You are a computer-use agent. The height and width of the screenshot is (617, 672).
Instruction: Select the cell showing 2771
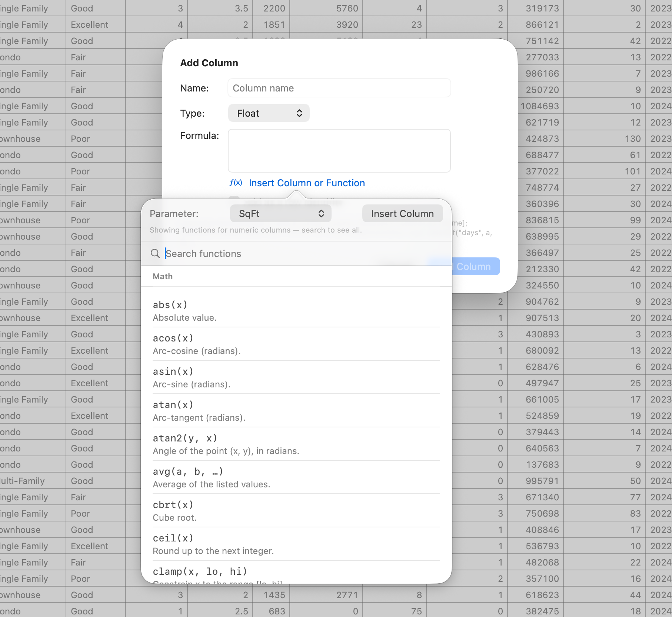(326, 595)
